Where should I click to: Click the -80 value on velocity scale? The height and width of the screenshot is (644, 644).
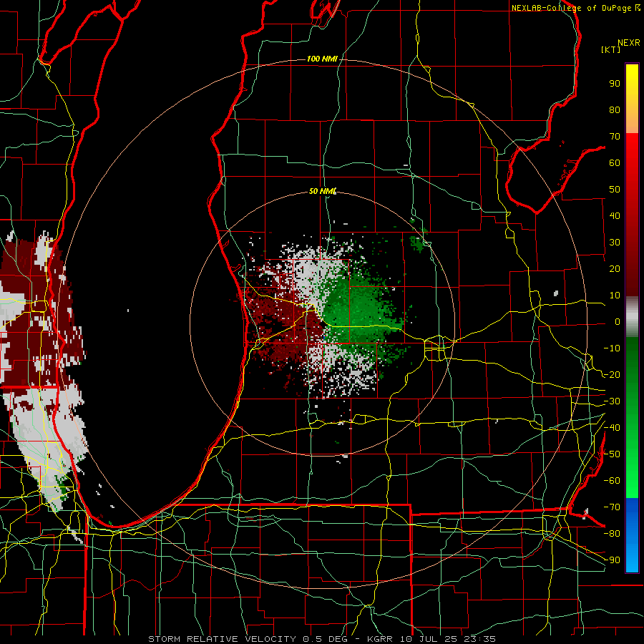tap(612, 534)
